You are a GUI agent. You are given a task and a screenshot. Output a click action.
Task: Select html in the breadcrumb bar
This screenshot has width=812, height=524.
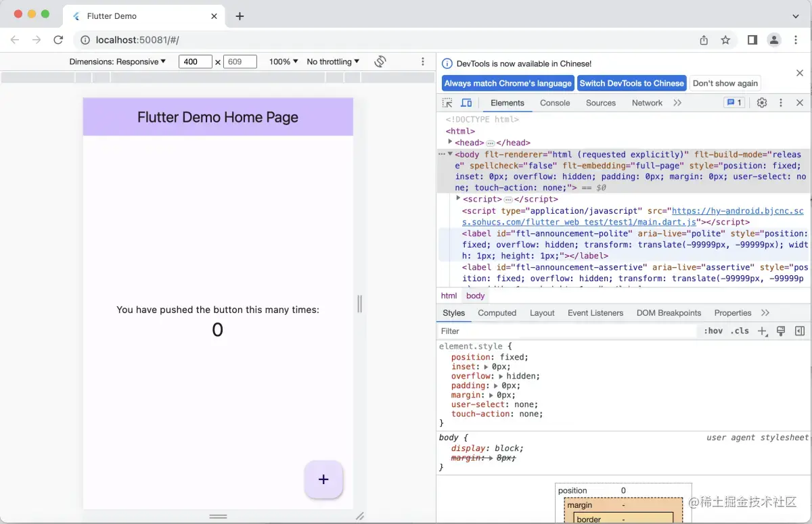449,295
